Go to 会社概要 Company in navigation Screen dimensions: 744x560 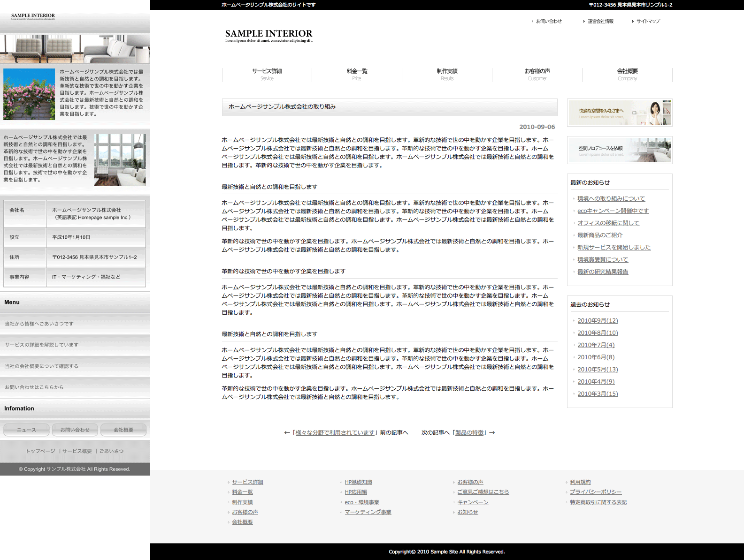pyautogui.click(x=627, y=74)
